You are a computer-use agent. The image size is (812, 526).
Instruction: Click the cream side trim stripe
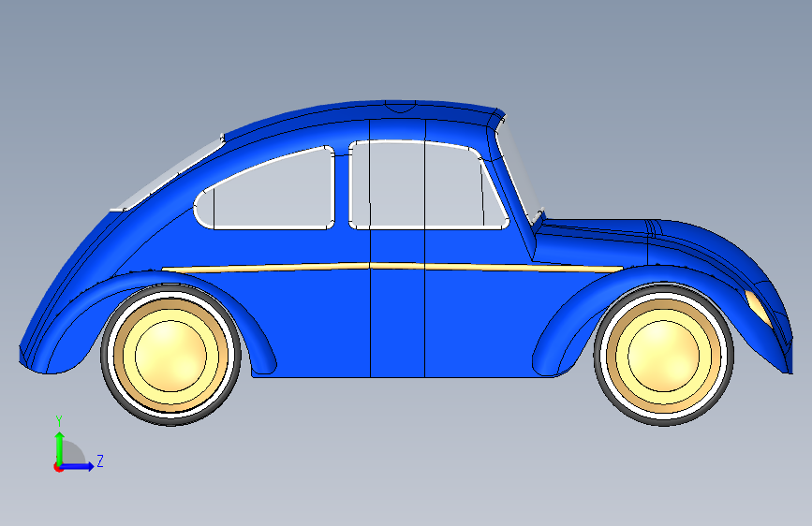pyautogui.click(x=392, y=267)
